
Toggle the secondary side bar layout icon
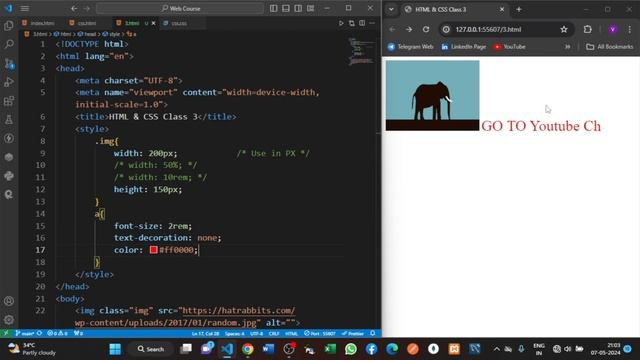[x=298, y=8]
